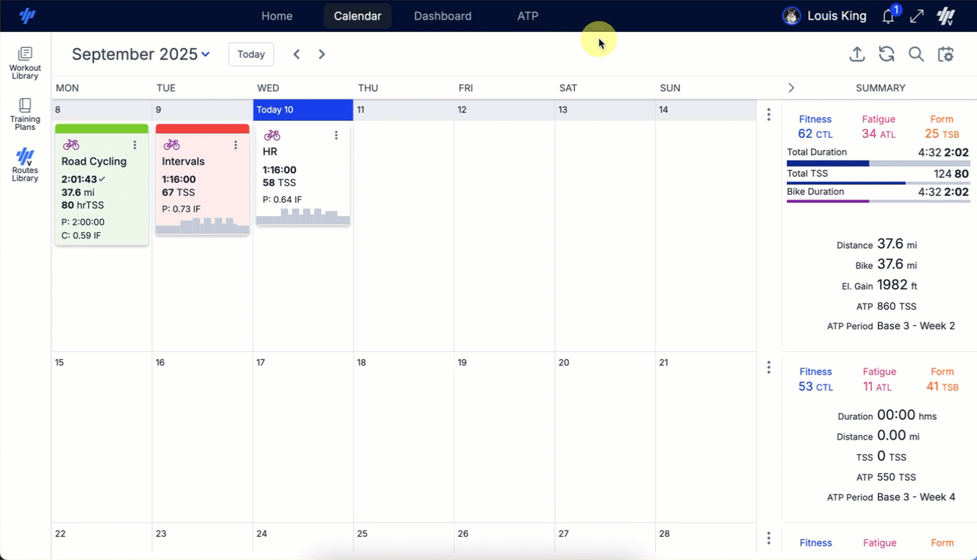This screenshot has width=977, height=560.
Task: Open notifications via the bell icon
Action: coord(888,16)
